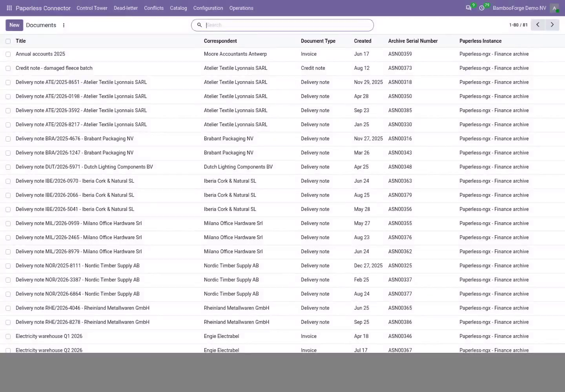This screenshot has height=392, width=565.
Task: Click the Dec 27, 2025 created date
Action: coord(368,266)
